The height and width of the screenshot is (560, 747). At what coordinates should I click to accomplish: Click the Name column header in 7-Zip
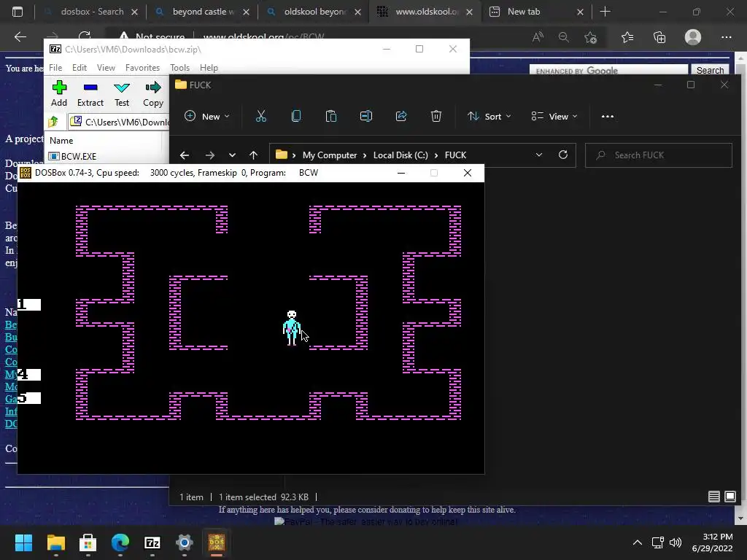61,141
